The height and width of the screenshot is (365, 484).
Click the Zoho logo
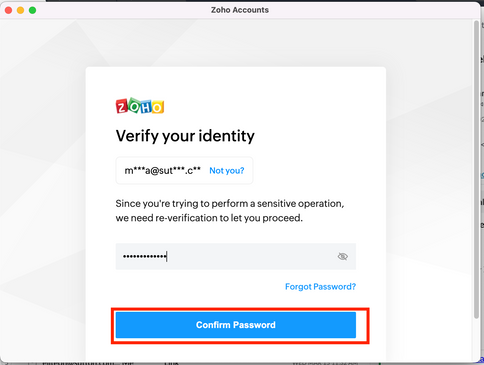click(140, 106)
